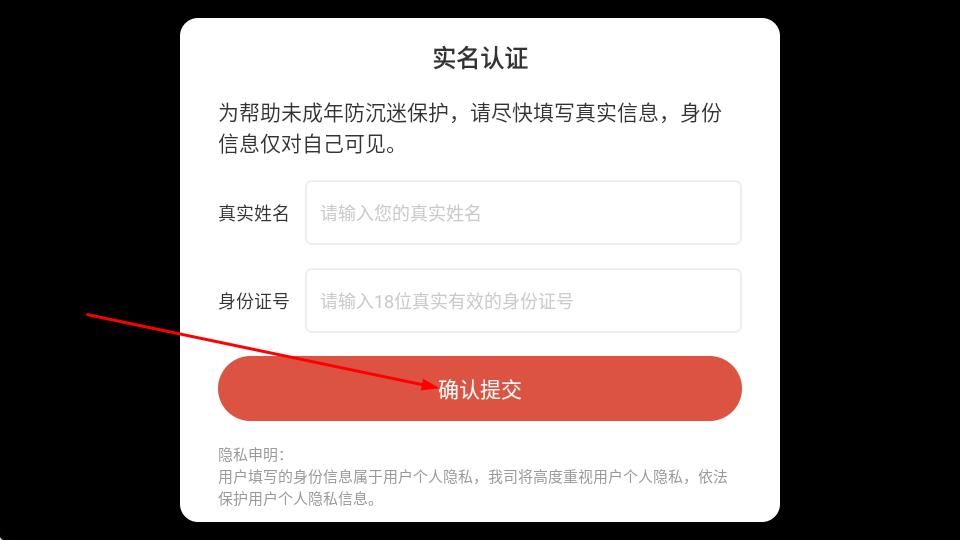Viewport: 960px width, 540px height.
Task: Click the words 请尽快填写真实信息
Action: (x=564, y=113)
